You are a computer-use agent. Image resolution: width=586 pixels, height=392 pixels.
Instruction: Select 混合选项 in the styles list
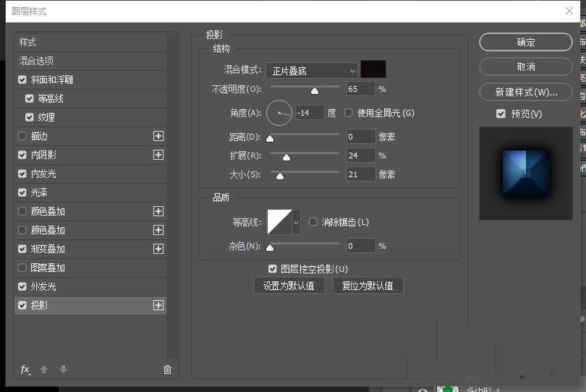[37, 61]
